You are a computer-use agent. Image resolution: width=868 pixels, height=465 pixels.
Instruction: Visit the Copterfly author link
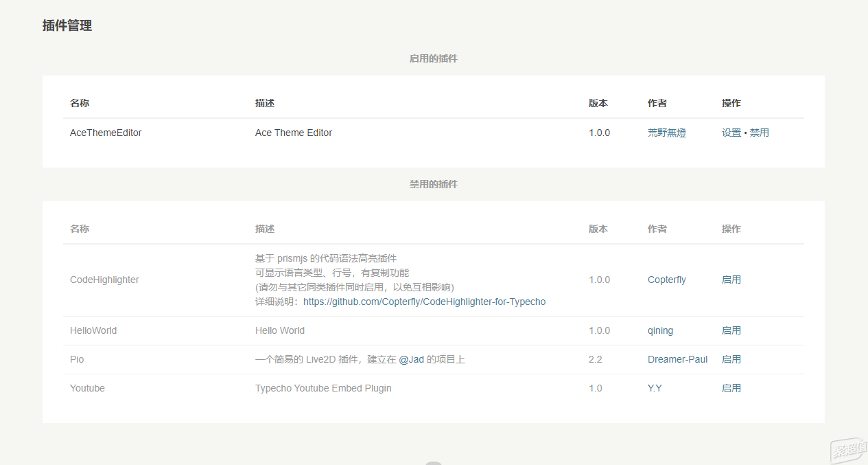[x=667, y=280]
